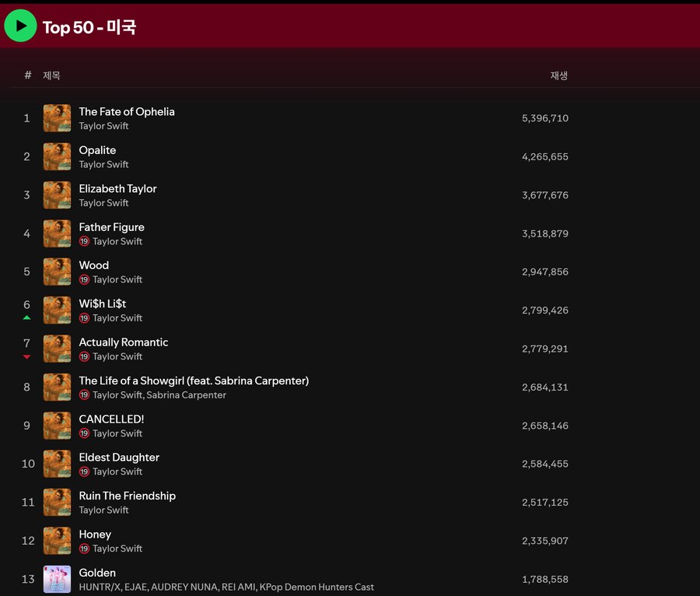Click the explicit 19 badge on Wi$h Li$t
Image resolution: width=700 pixels, height=596 pixels.
coord(84,318)
